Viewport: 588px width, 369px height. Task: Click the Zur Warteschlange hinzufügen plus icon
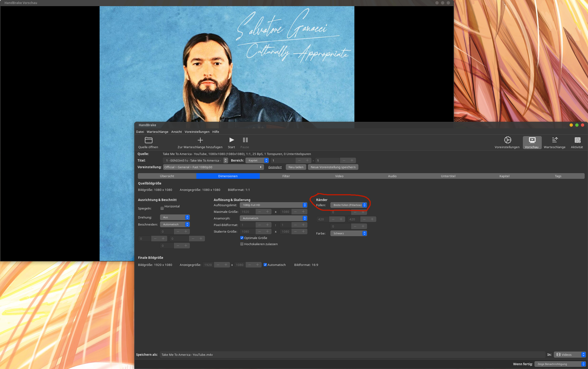[200, 140]
